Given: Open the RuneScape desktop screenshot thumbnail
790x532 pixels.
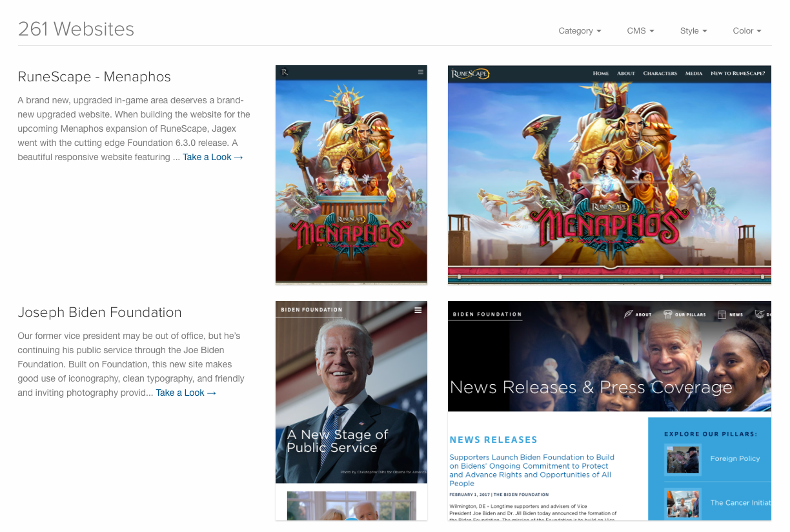Looking at the screenshot, I should pyautogui.click(x=609, y=175).
